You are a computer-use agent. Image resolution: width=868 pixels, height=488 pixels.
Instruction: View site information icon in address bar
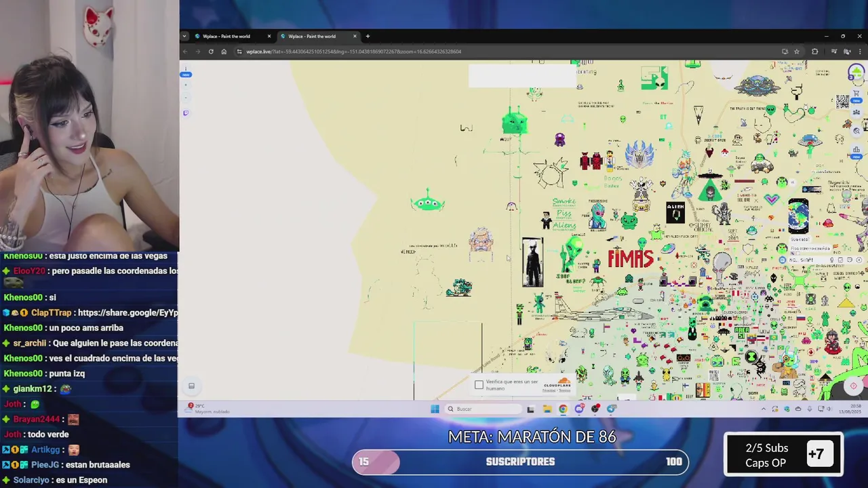[239, 52]
